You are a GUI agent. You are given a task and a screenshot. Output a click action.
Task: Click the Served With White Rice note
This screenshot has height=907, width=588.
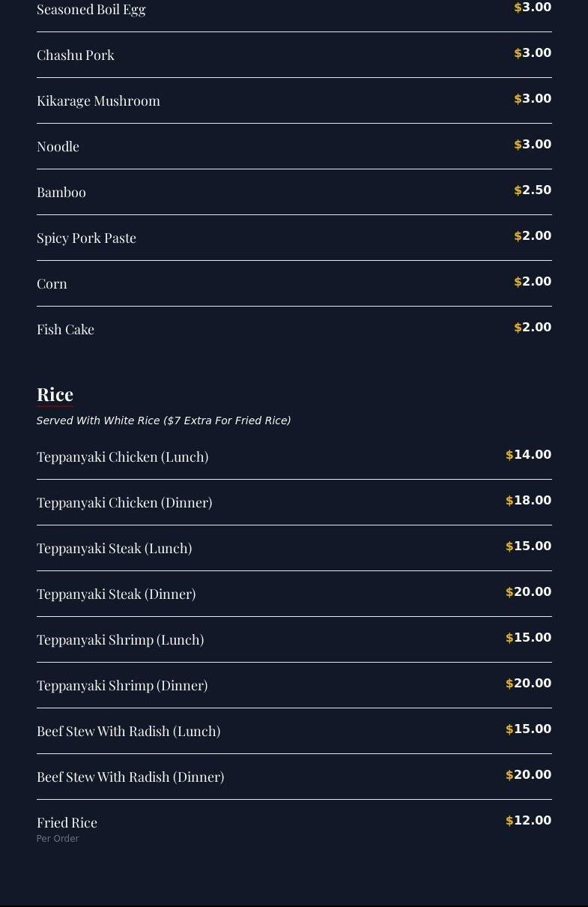(163, 421)
